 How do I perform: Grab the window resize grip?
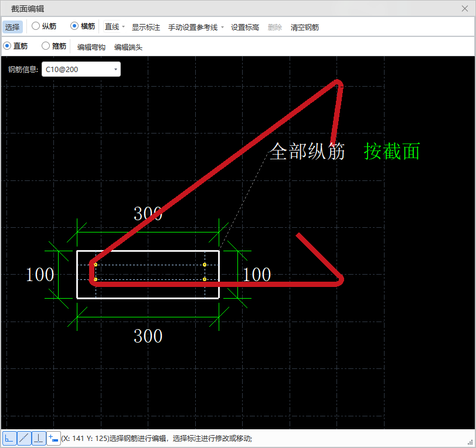tap(470, 442)
